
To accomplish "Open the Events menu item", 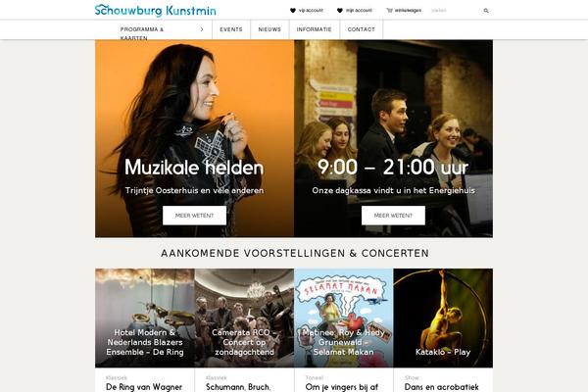I will click(x=231, y=29).
